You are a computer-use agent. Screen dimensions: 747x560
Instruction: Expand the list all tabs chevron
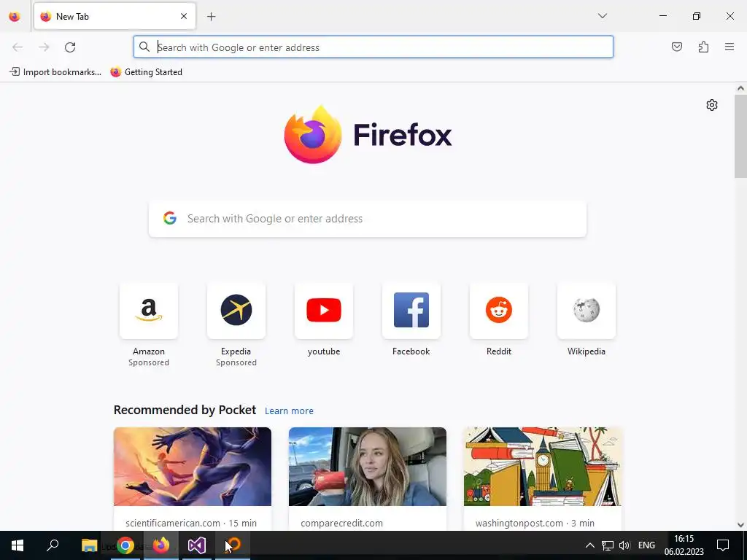[603, 16]
